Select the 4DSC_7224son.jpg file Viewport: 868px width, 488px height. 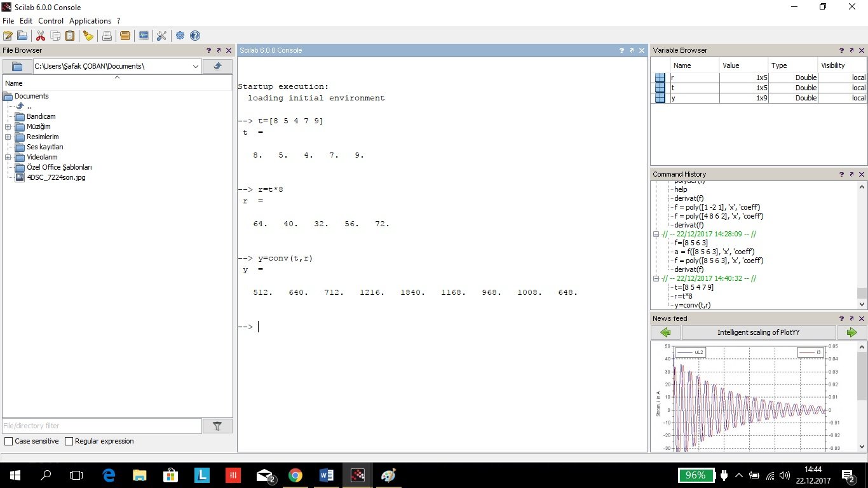pyautogui.click(x=56, y=177)
